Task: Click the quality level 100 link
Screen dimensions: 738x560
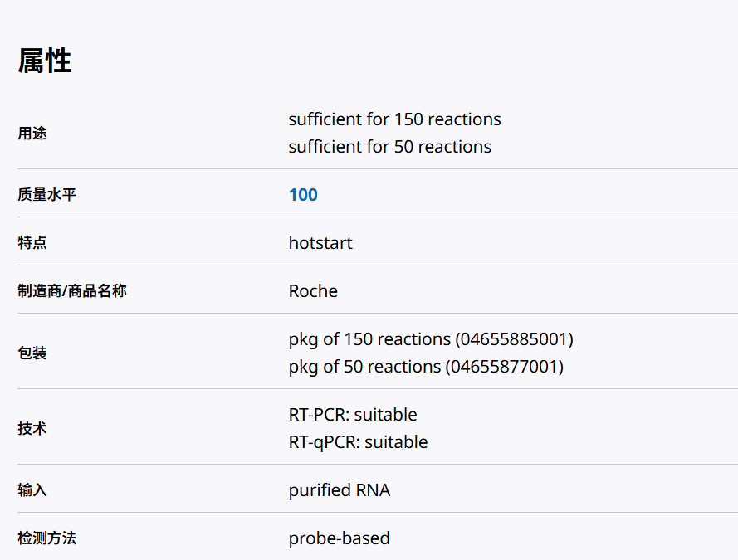Action: (303, 195)
